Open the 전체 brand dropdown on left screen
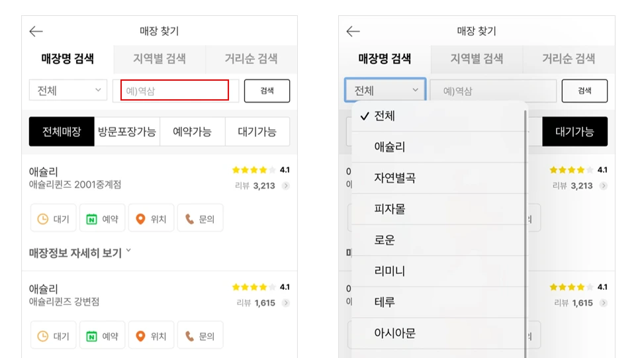 pos(68,90)
